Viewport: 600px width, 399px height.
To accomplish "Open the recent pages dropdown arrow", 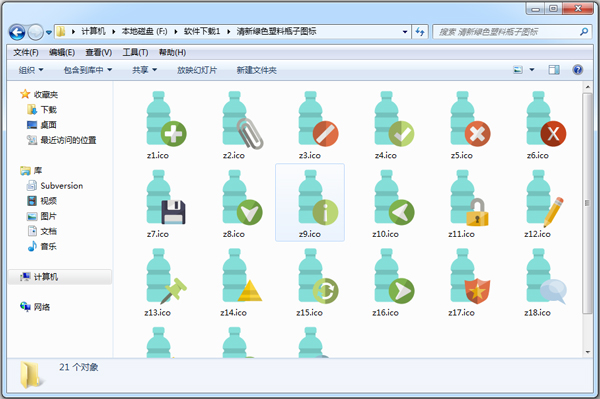I will 49,33.
